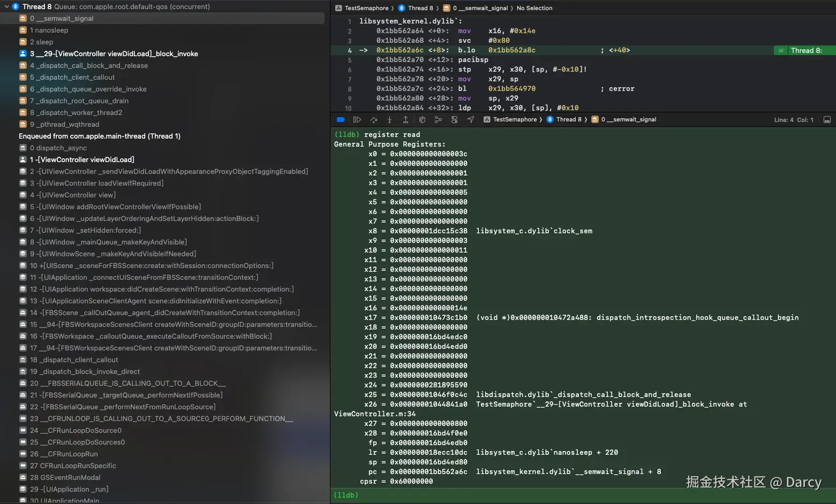Select frame 19 _dispatch_block_invoke_direct
This screenshot has width=836, height=504.
(162, 371)
